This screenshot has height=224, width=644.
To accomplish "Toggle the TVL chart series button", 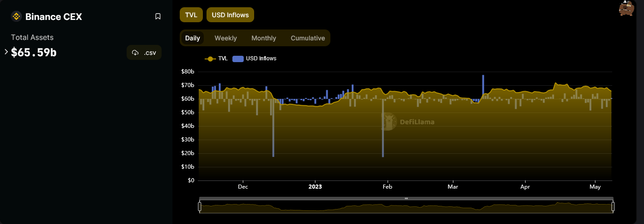I will [191, 15].
